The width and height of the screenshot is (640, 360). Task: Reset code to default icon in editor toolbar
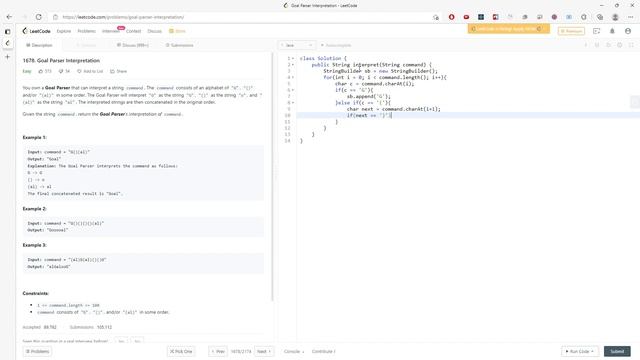[608, 45]
